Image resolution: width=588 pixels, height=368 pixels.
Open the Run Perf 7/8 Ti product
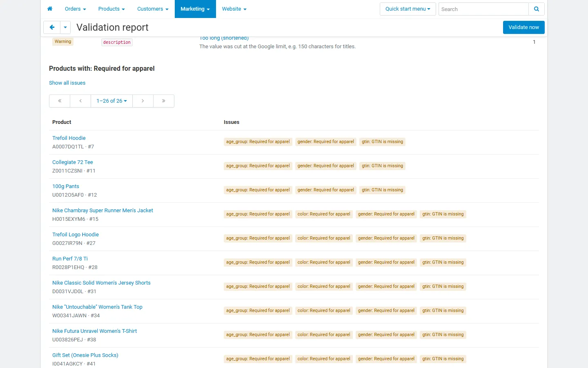coord(70,259)
